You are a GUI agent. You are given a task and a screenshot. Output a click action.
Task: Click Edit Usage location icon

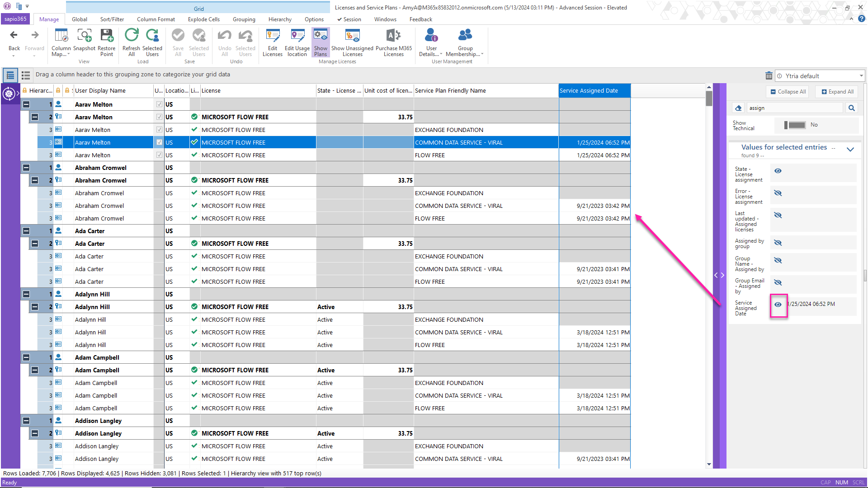click(x=297, y=35)
